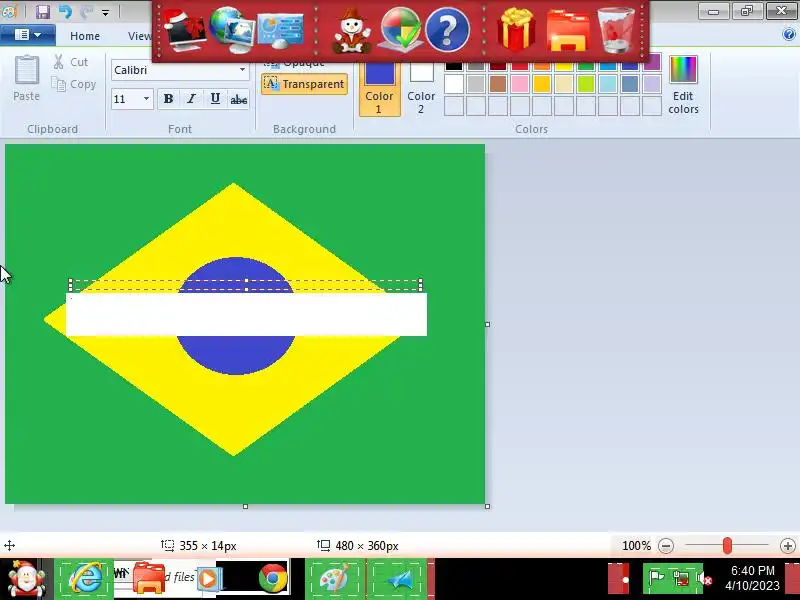Toggle Strikethrough text formatting

pyautogui.click(x=238, y=99)
